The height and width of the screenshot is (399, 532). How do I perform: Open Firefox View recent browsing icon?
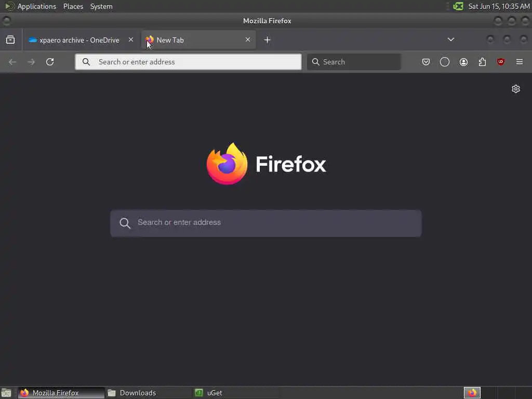pos(10,39)
